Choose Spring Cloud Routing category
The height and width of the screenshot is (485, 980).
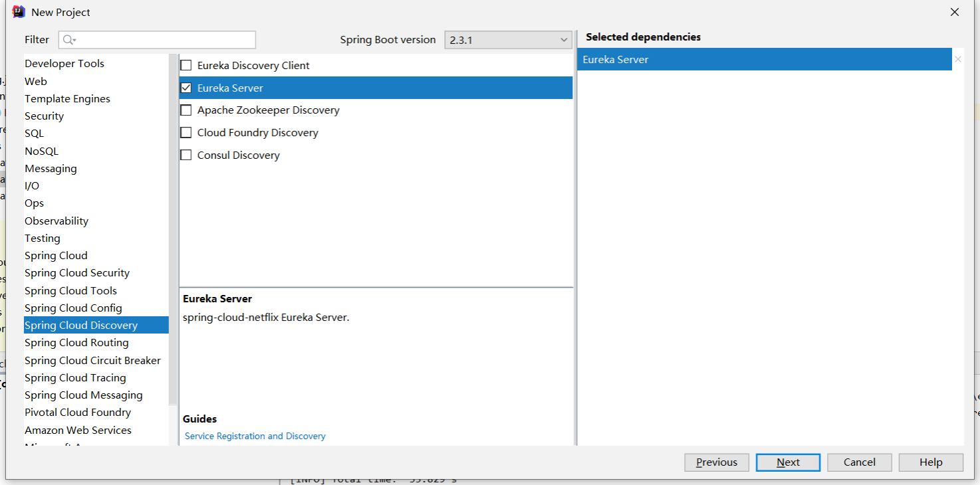tap(96, 343)
